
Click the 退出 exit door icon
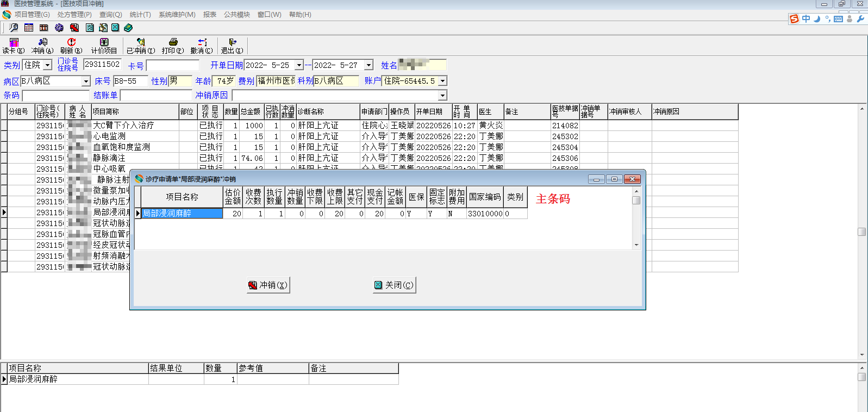[x=232, y=42]
